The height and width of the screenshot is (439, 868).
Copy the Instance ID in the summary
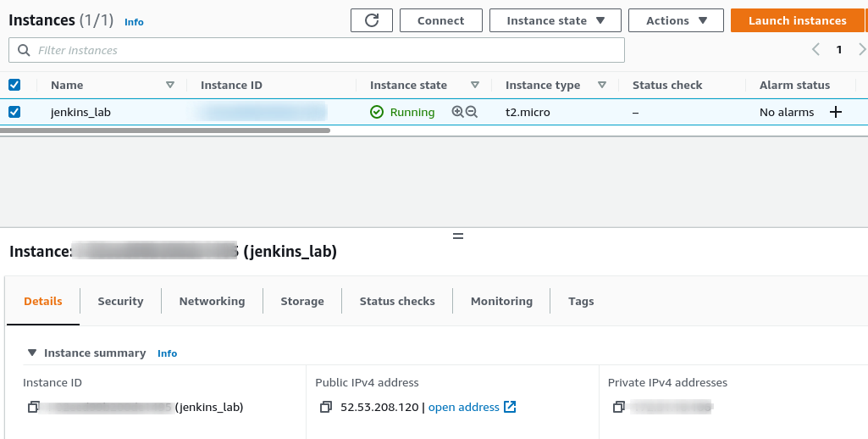(33, 408)
